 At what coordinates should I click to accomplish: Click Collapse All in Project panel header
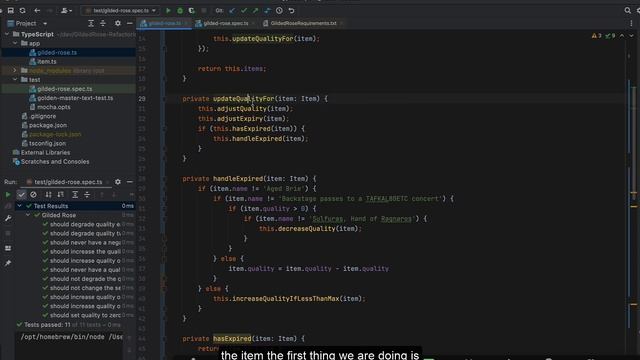point(103,24)
